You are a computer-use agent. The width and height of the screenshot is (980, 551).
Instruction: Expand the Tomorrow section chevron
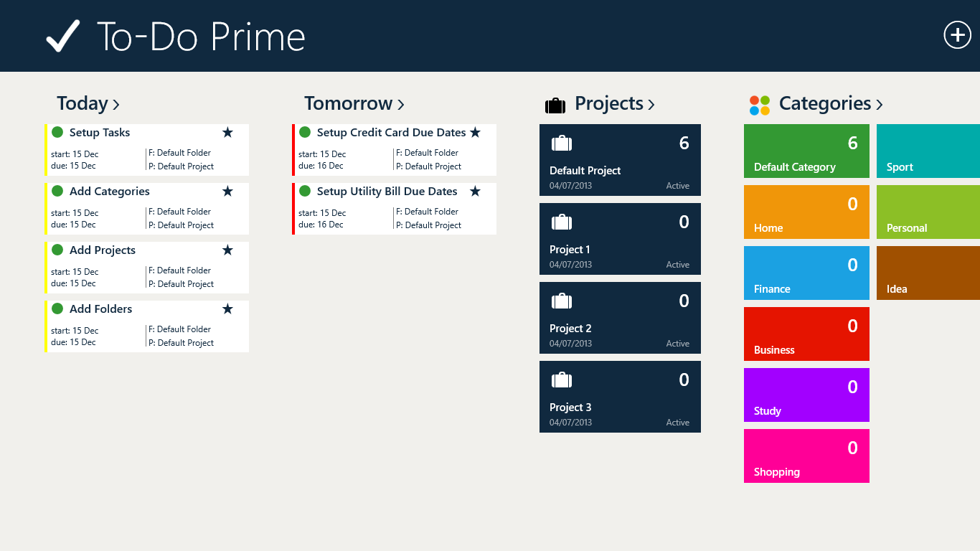coord(401,105)
